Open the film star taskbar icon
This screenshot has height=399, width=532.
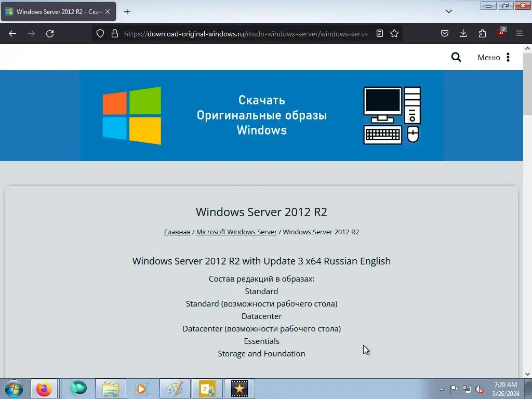point(240,389)
